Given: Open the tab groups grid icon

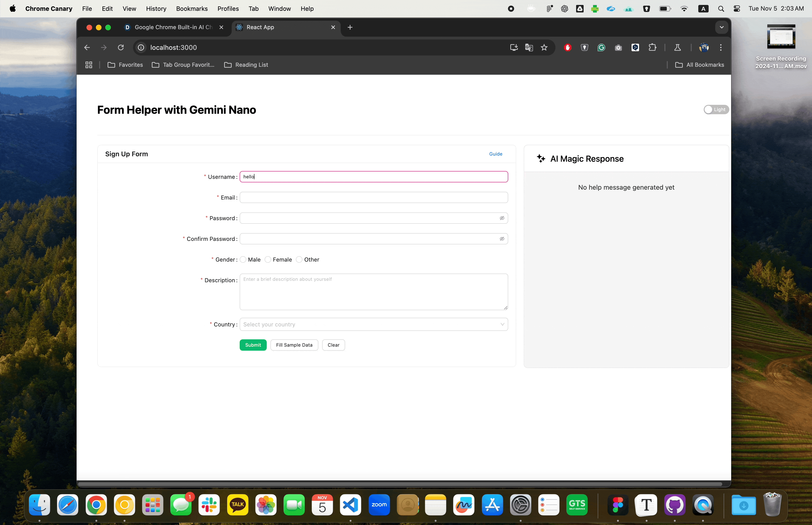Looking at the screenshot, I should (x=89, y=65).
